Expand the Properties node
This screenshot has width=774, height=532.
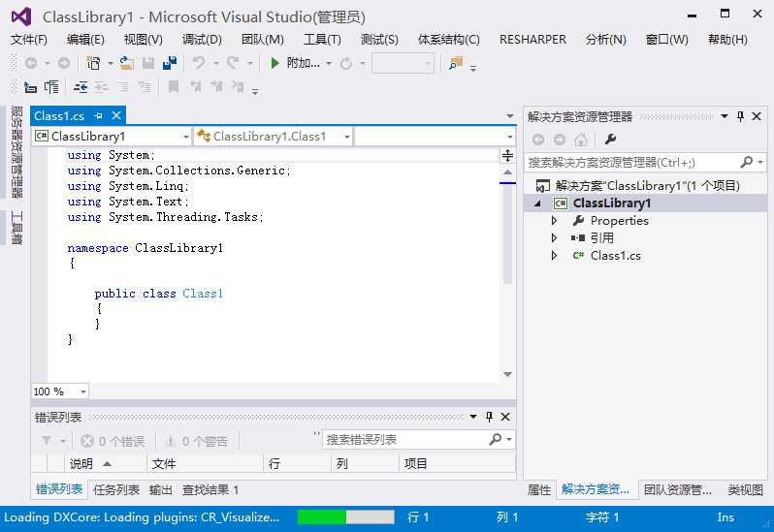(x=554, y=221)
